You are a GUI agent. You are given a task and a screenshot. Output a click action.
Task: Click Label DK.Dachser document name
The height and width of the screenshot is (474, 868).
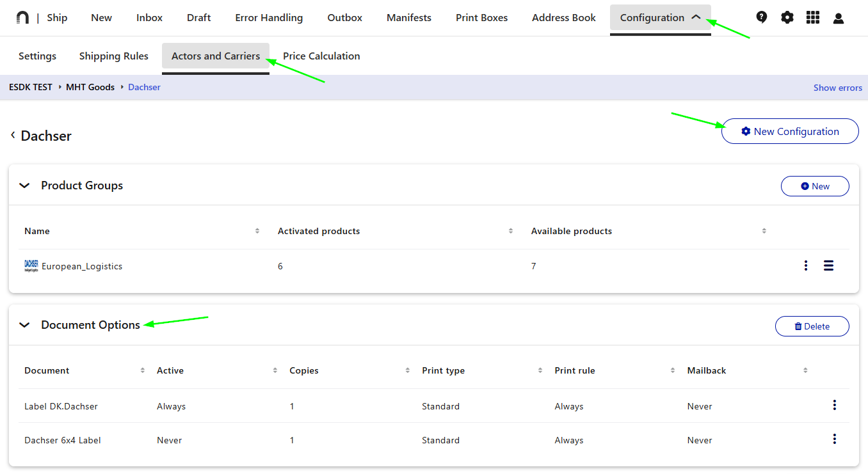coord(61,406)
